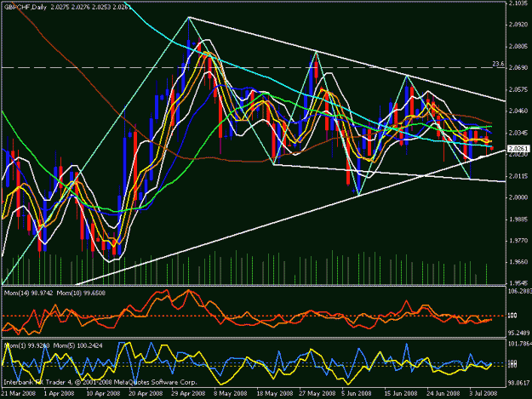Click date label 24 Jun 2008
Screen dimensions: 532x399
[x=443, y=393]
